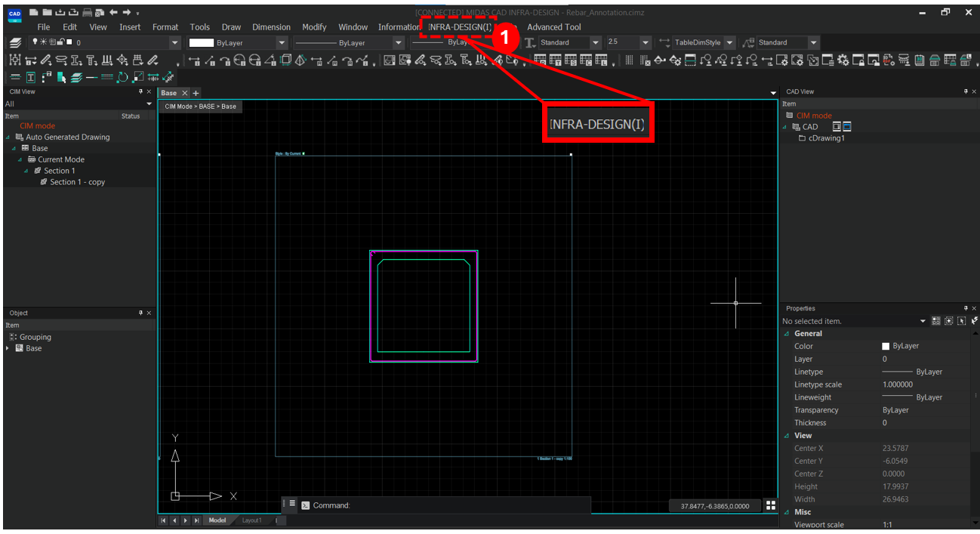Toggle the pin on the Object panel
The width and height of the screenshot is (980, 534).
[140, 313]
